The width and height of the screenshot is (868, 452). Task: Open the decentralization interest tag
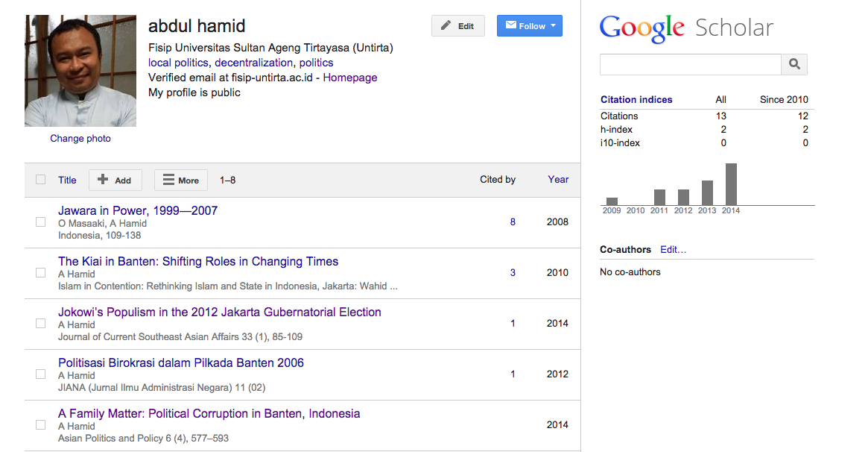coord(253,63)
